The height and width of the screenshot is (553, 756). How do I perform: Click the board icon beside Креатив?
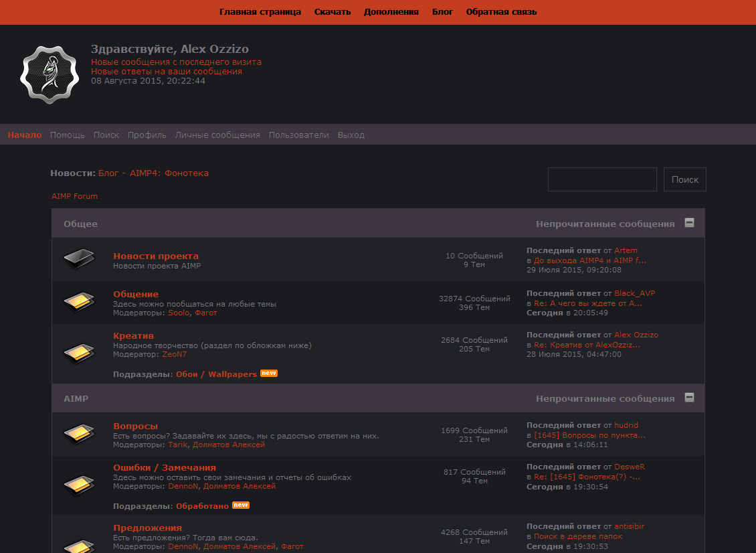(x=78, y=351)
